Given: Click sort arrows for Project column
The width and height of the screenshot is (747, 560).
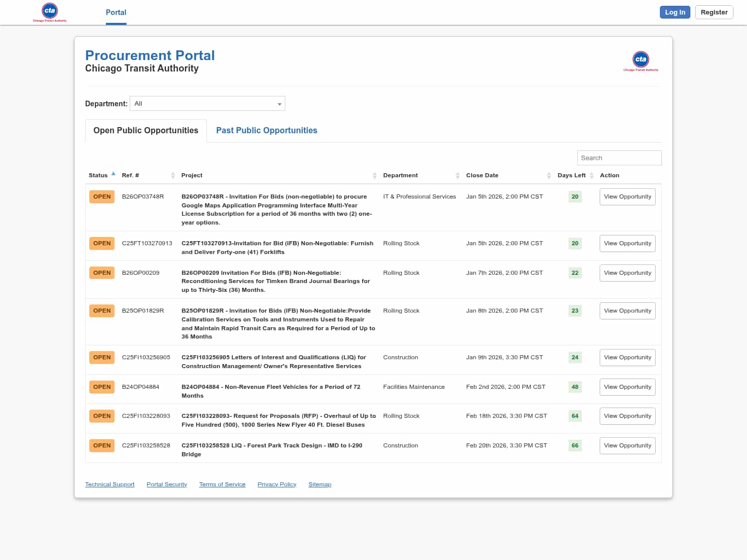Looking at the screenshot, I should [x=375, y=176].
